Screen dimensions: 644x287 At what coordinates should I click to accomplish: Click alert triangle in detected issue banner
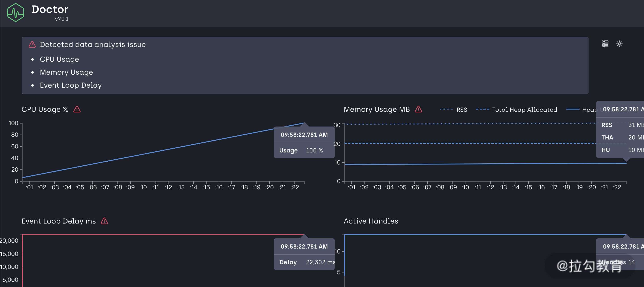[x=32, y=44]
